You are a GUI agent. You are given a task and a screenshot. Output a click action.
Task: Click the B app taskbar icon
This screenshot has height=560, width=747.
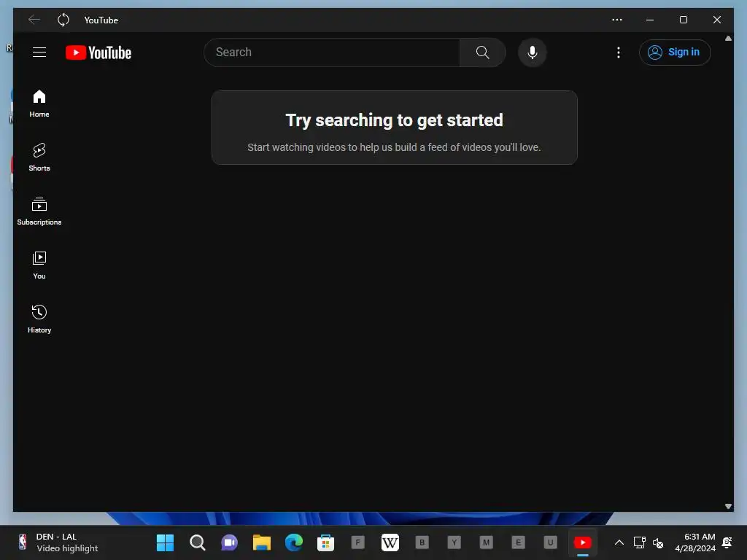[422, 542]
